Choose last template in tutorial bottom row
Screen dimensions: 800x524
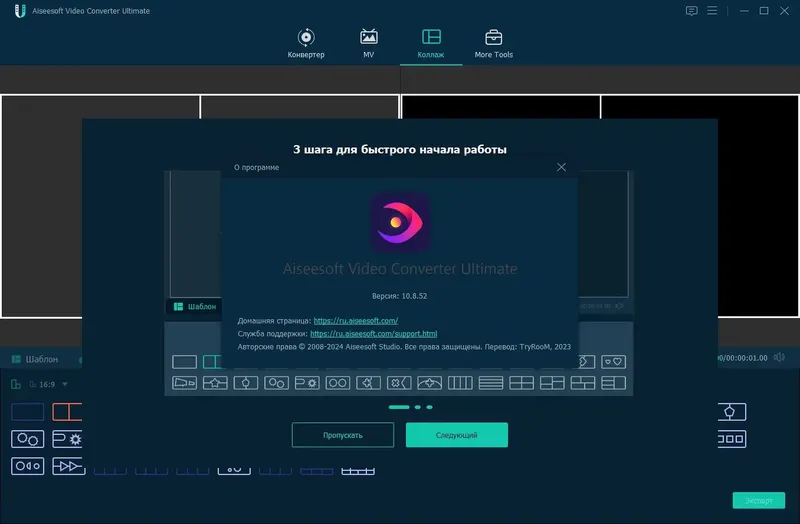point(613,383)
